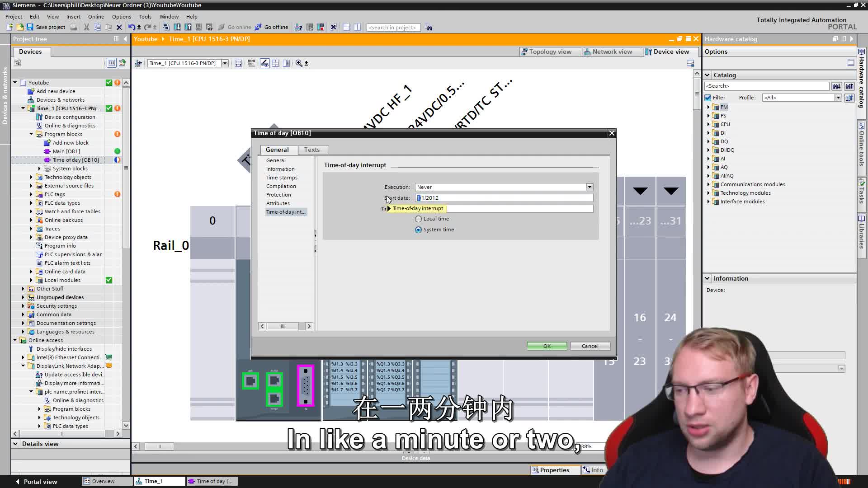Open the catalog Profile dropdown
The width and height of the screenshot is (868, 488).
point(838,98)
